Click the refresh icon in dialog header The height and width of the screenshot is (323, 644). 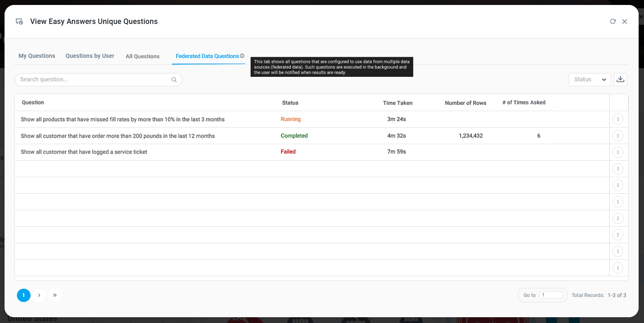pos(613,21)
